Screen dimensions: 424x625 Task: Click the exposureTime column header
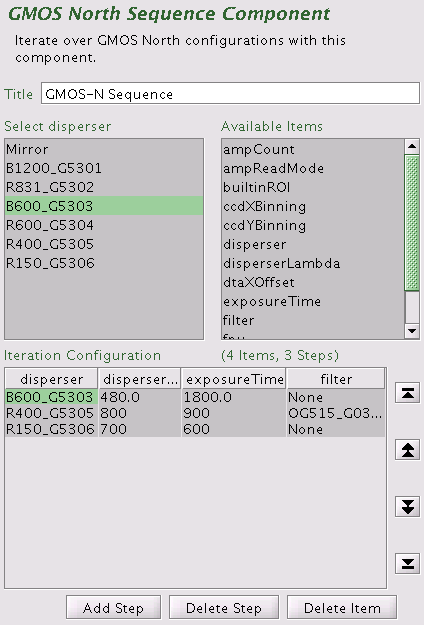234,379
